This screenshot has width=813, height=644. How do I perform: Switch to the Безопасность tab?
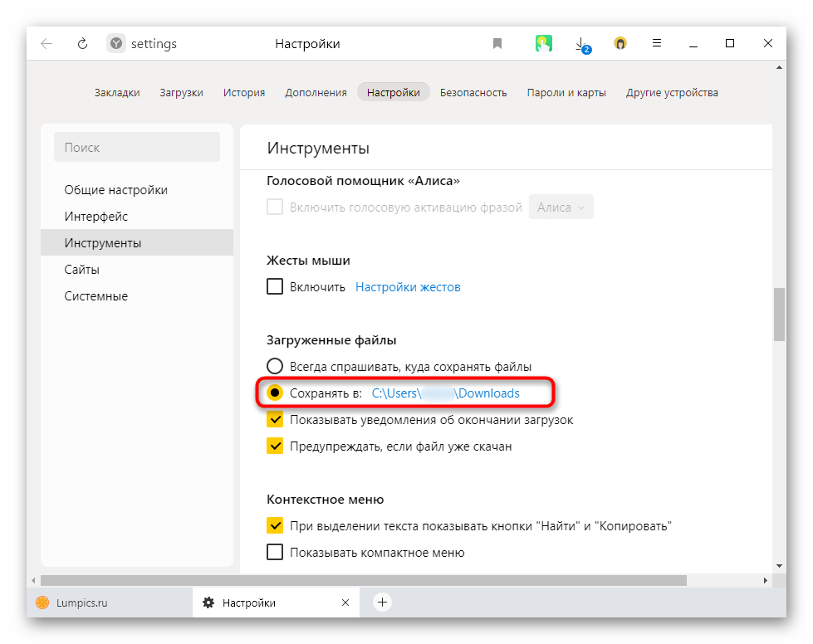[x=473, y=92]
